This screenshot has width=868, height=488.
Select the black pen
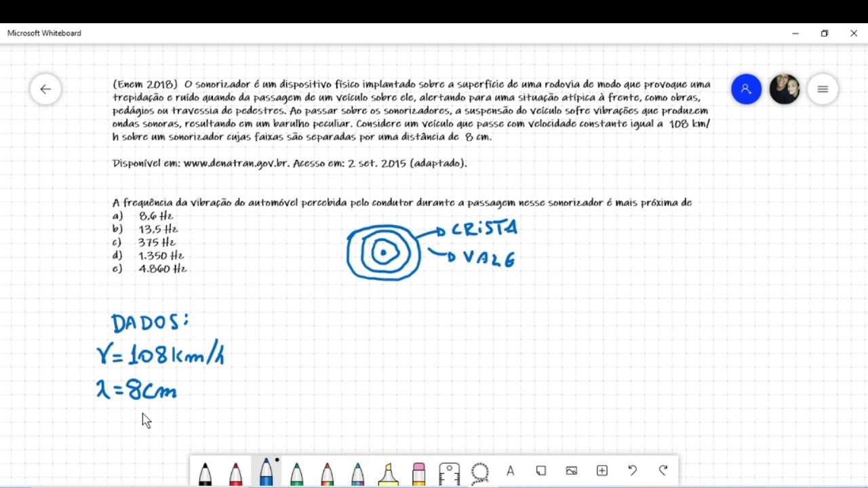click(205, 472)
